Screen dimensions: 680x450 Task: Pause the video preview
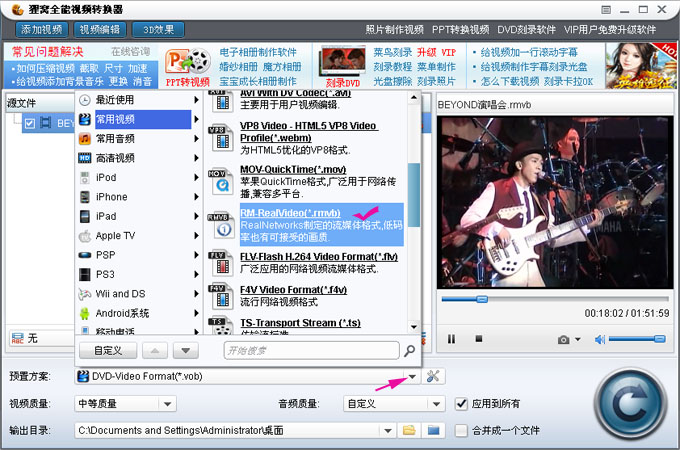point(451,340)
